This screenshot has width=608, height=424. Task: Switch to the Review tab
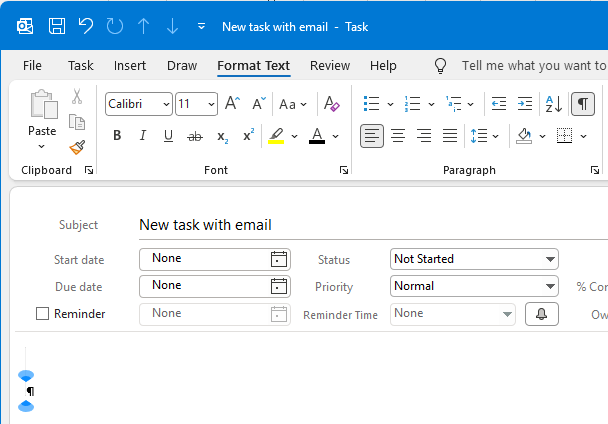coord(330,66)
